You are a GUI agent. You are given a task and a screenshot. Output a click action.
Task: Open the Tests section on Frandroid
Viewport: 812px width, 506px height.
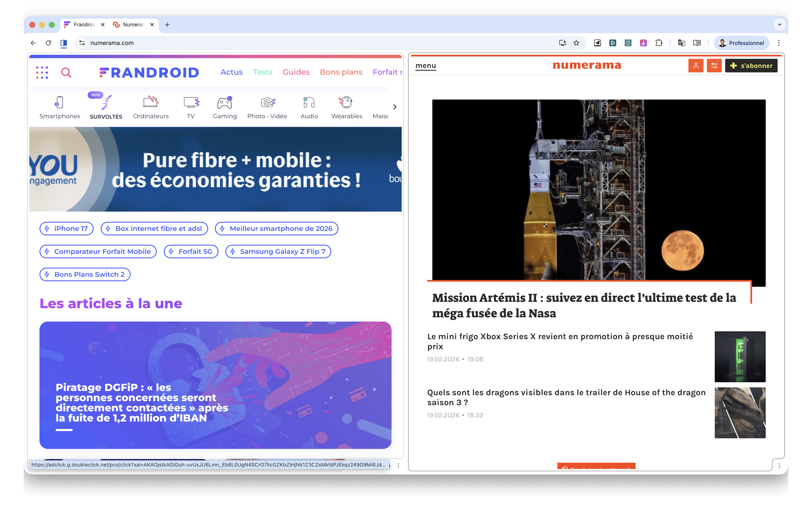pos(262,72)
